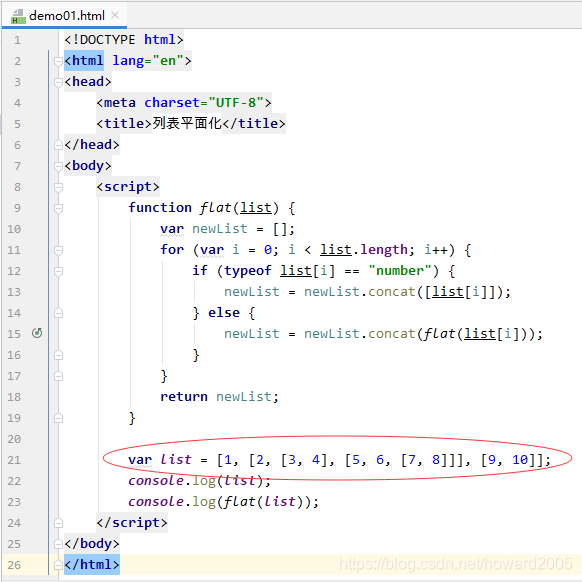
Task: Toggle the closing script fold marker on line 24
Action: click(58, 523)
